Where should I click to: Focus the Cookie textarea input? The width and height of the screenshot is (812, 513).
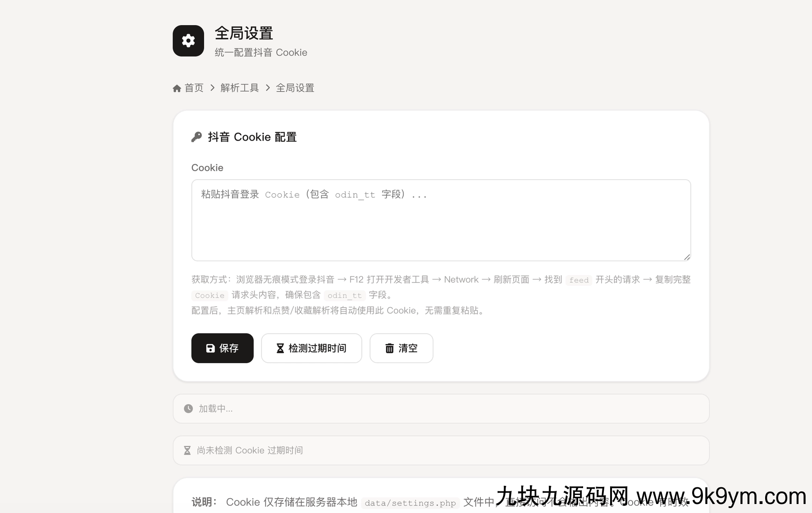[x=441, y=220]
